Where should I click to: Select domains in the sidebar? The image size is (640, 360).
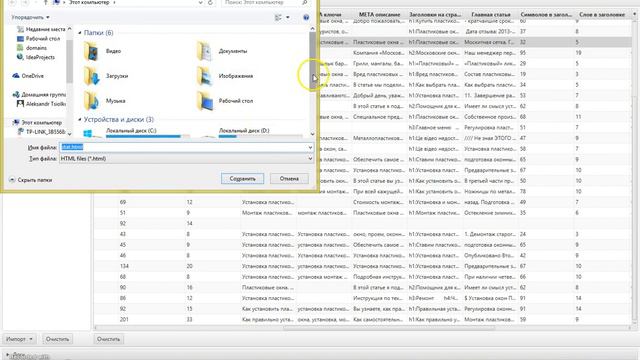(x=31, y=48)
